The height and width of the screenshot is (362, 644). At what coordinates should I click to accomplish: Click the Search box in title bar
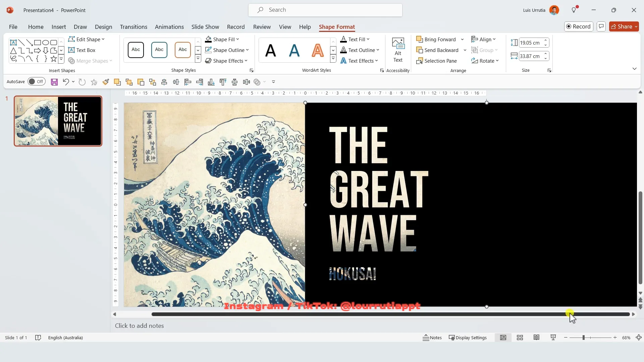pos(325,10)
